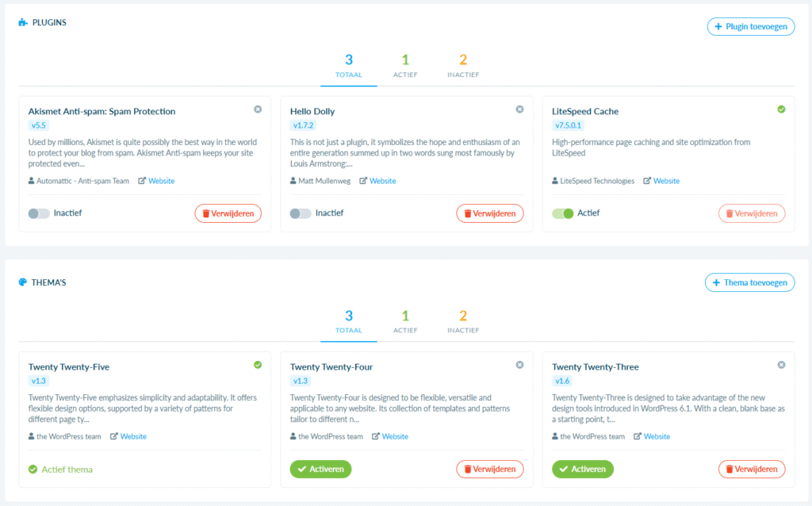Show only active plugins tab

pos(405,65)
